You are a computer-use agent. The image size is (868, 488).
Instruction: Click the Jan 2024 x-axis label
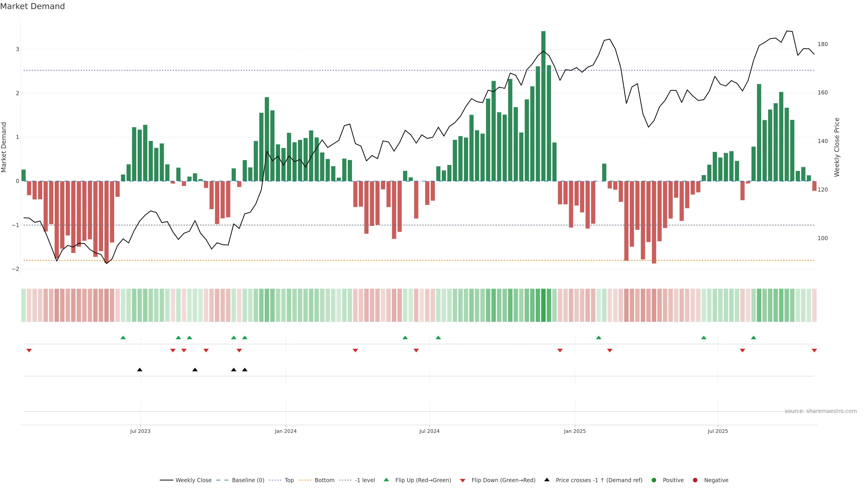(285, 431)
